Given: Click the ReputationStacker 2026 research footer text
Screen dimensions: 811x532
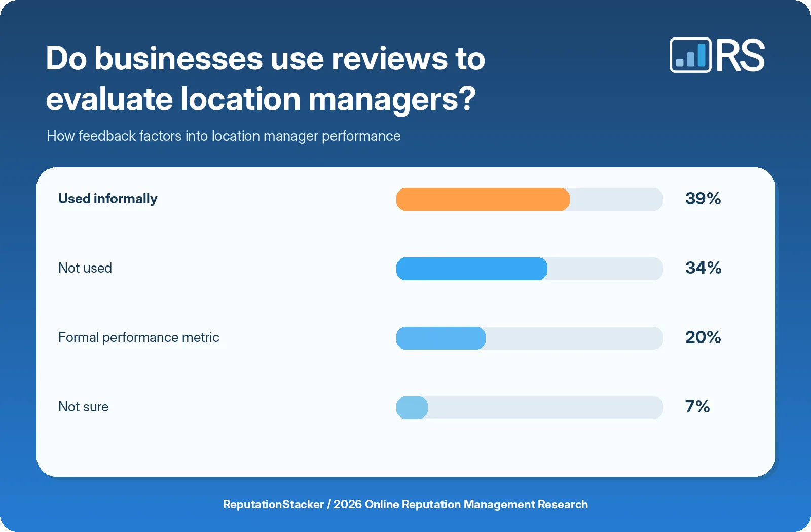Looking at the screenshot, I should click(405, 504).
